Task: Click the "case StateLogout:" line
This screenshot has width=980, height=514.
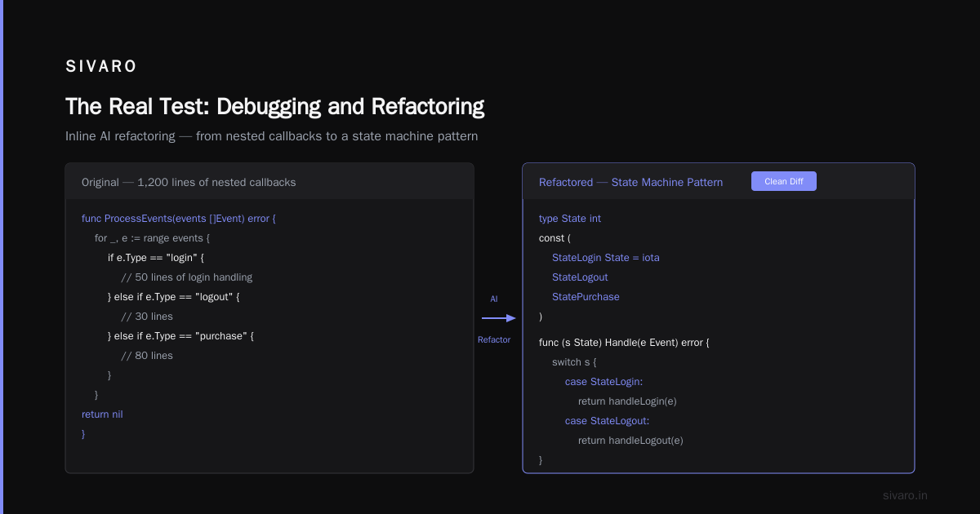Action: click(607, 421)
